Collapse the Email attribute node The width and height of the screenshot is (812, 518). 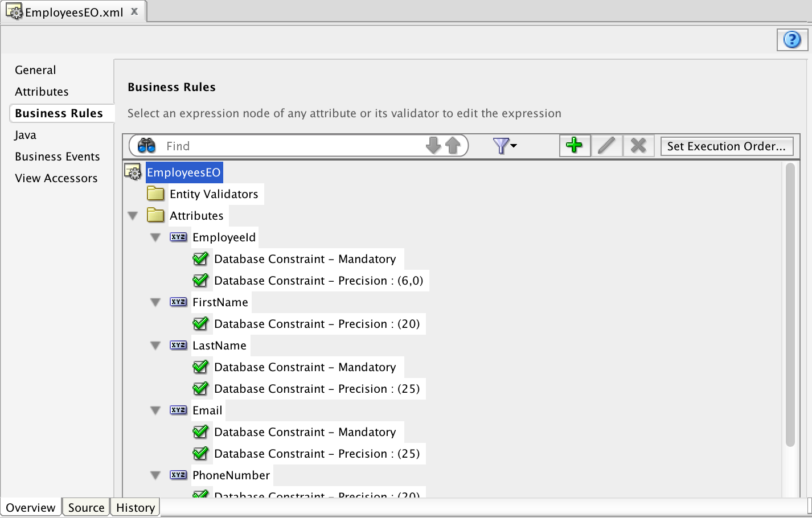point(155,410)
